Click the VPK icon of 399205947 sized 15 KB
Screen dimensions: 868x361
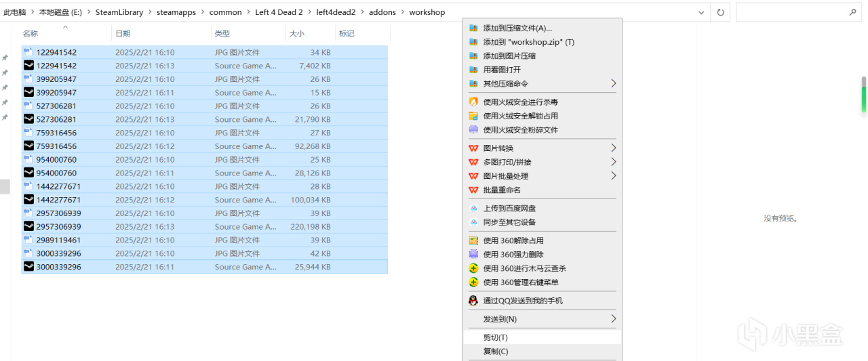[28, 92]
